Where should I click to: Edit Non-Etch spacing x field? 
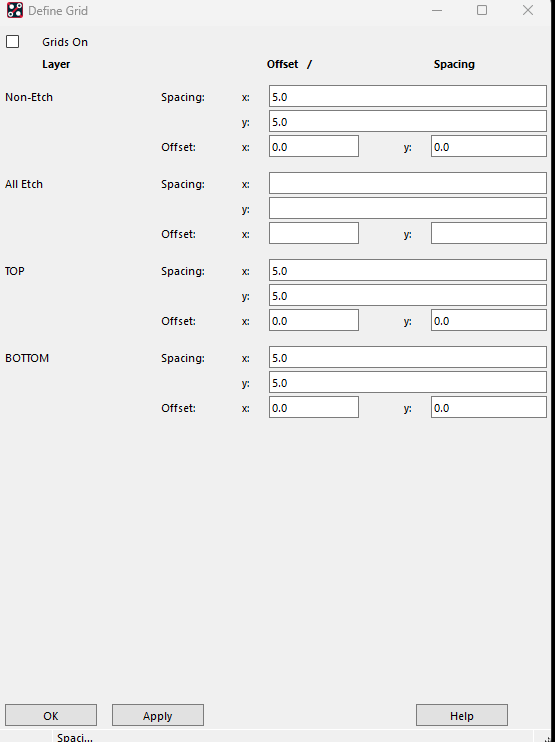click(x=408, y=97)
